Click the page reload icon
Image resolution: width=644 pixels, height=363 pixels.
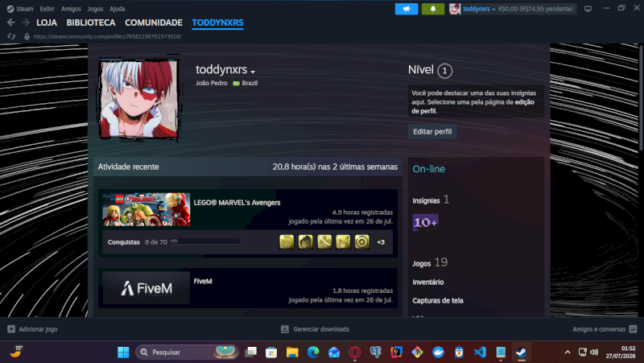pos(11,36)
